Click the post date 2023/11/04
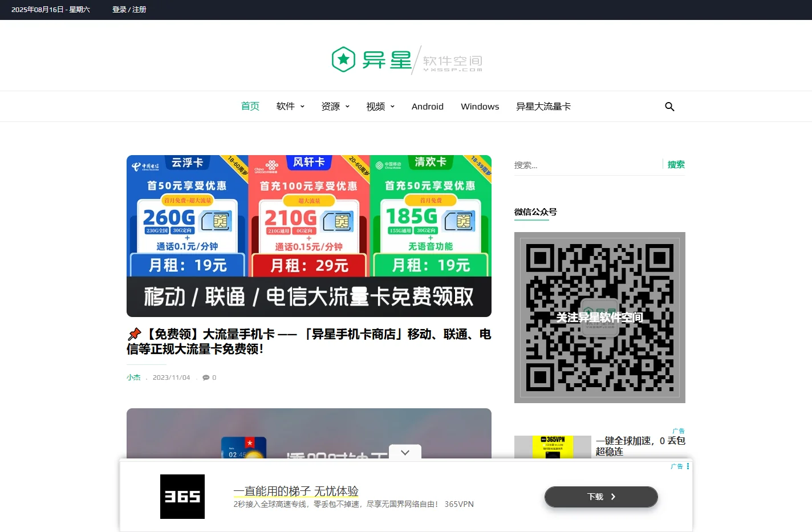 (x=171, y=377)
